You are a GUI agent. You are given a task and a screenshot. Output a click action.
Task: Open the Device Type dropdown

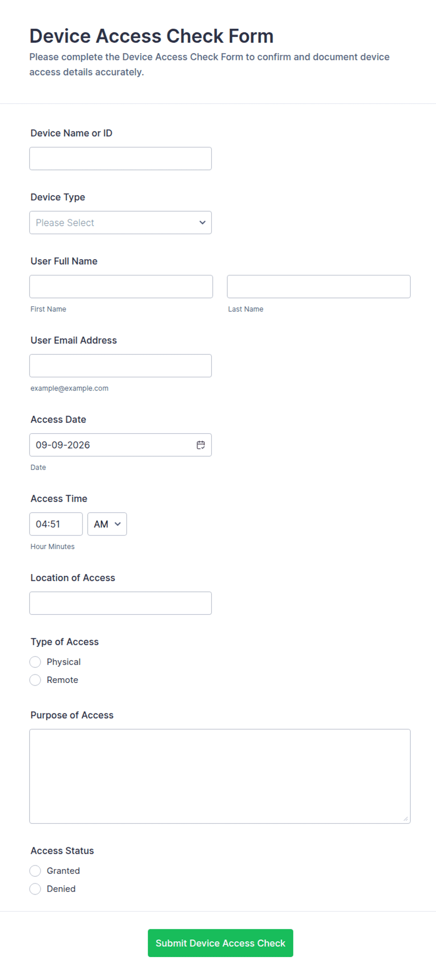[x=120, y=222]
